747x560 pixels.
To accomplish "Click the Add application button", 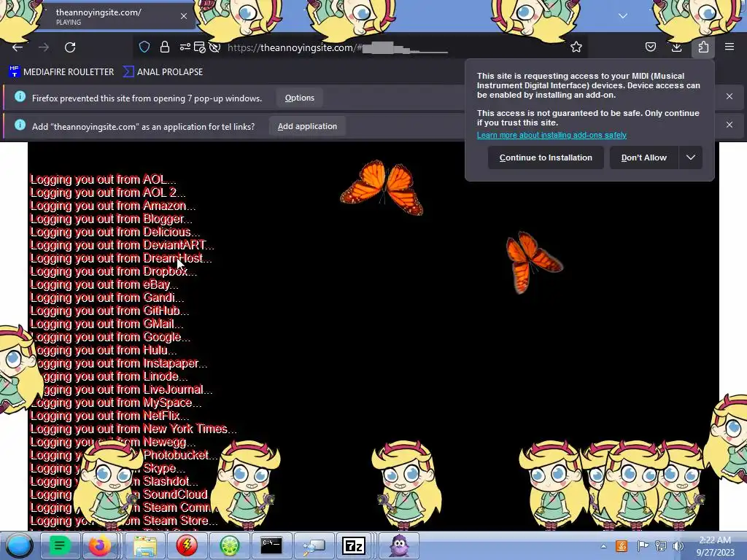I will pyautogui.click(x=307, y=126).
